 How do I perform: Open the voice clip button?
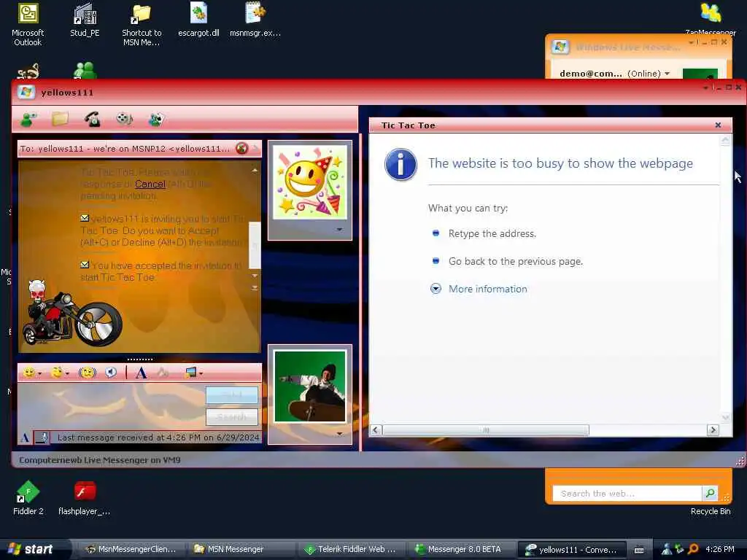point(111,373)
